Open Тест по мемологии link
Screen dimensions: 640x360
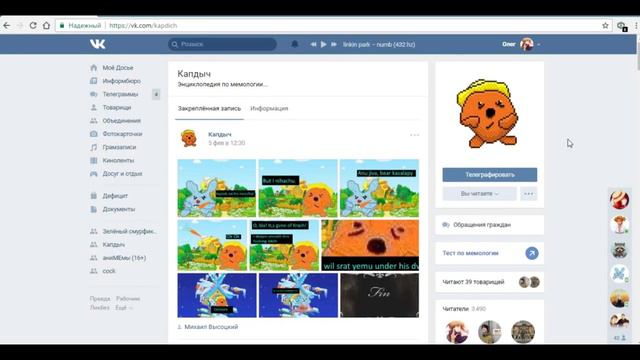point(470,253)
